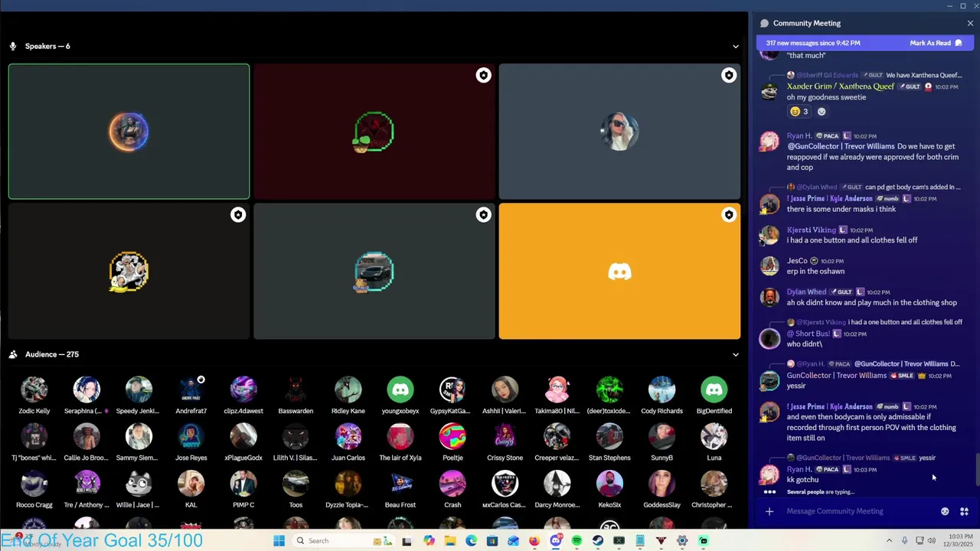Click the moderator badge on the pixel-gear avatar speaker tile

click(238, 215)
